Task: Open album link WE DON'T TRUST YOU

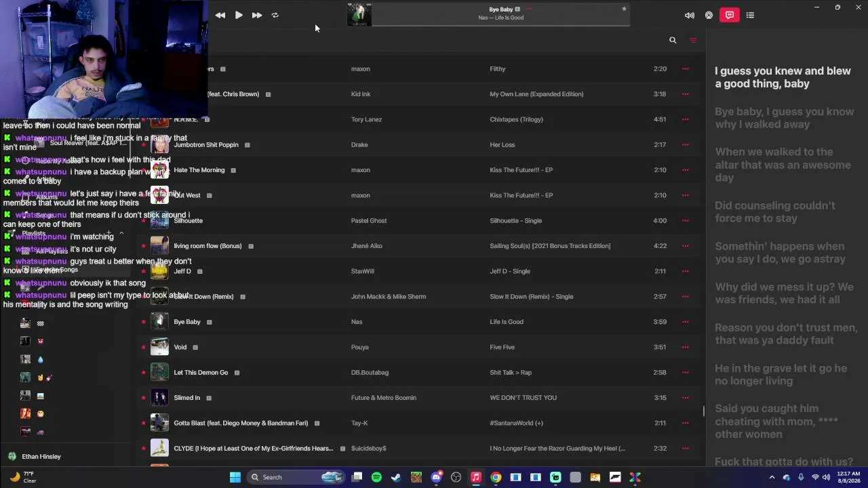Action: pos(523,398)
